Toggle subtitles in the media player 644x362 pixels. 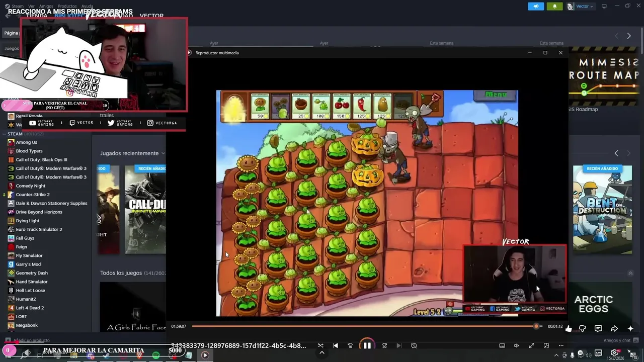[502, 345]
